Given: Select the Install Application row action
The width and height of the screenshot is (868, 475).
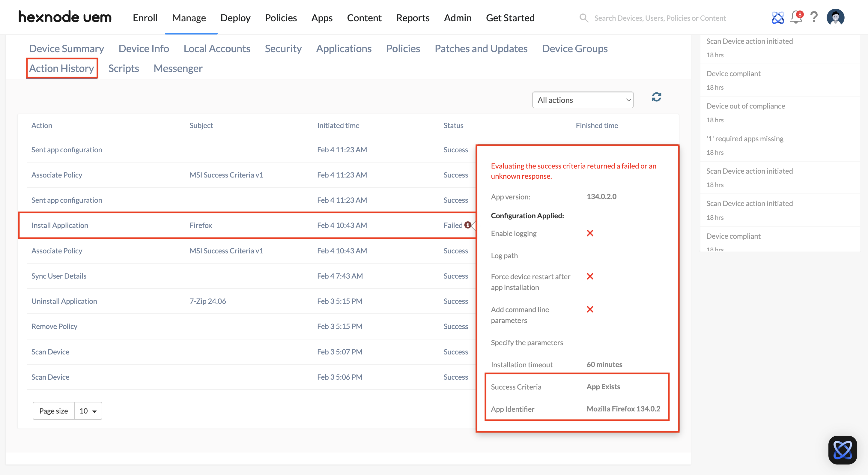Looking at the screenshot, I should pos(60,225).
